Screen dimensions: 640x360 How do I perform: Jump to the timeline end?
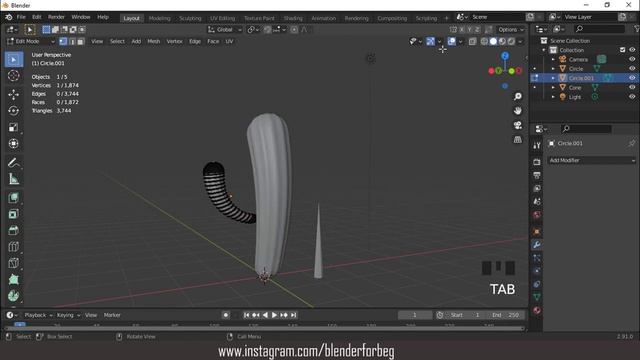[293, 315]
